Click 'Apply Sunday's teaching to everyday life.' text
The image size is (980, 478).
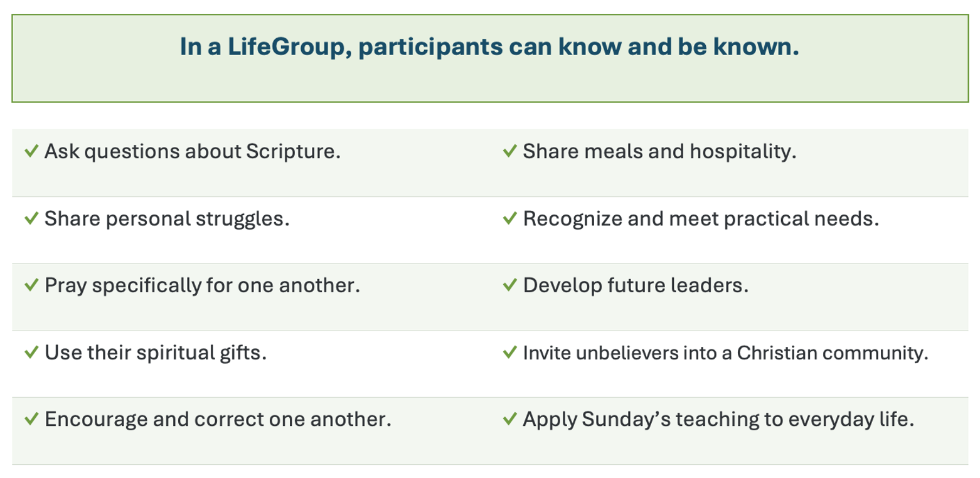click(x=718, y=420)
